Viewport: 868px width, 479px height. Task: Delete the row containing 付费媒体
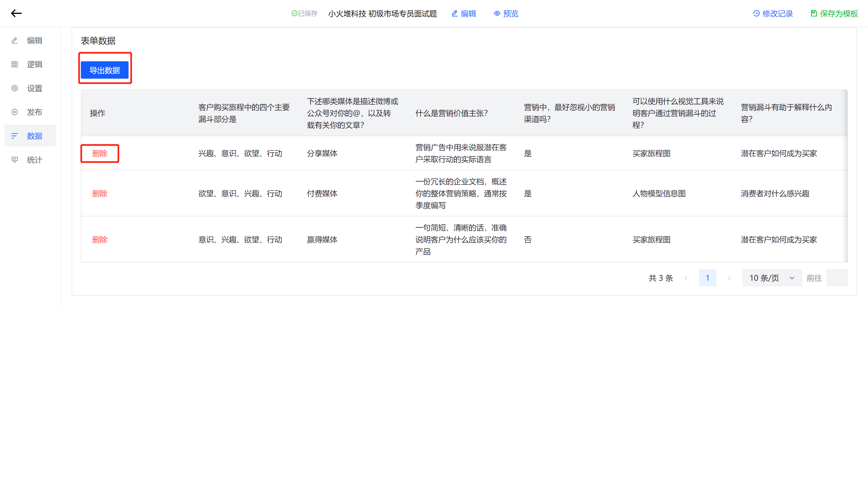(x=100, y=193)
